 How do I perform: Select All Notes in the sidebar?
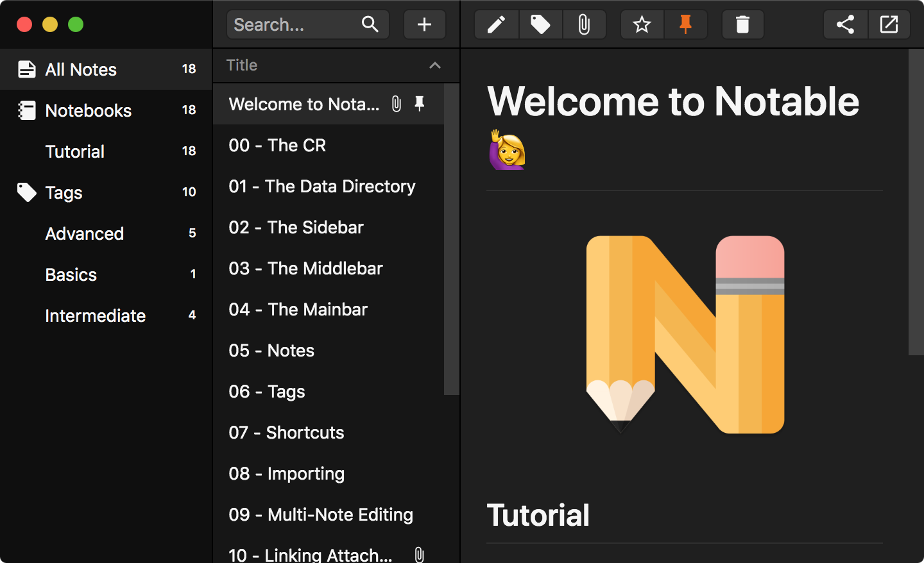click(x=106, y=69)
